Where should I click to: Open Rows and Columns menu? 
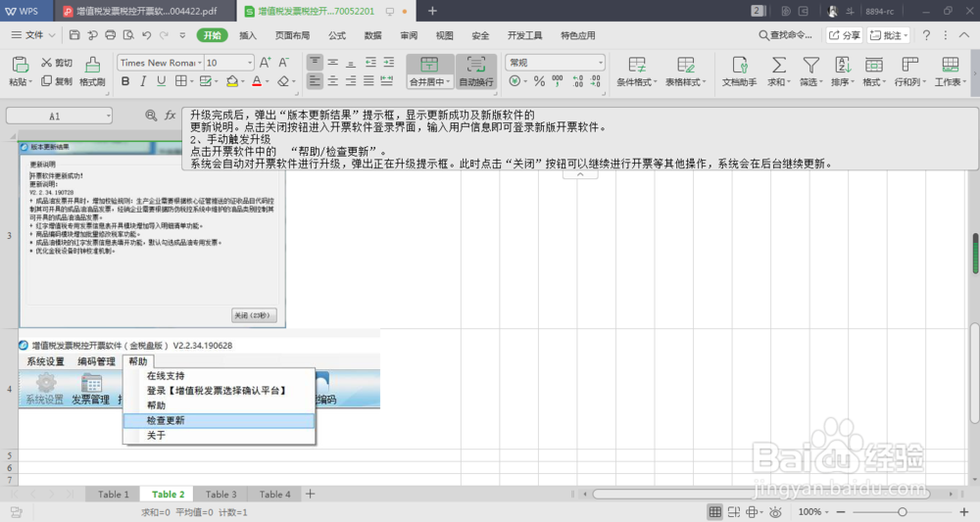click(x=910, y=71)
